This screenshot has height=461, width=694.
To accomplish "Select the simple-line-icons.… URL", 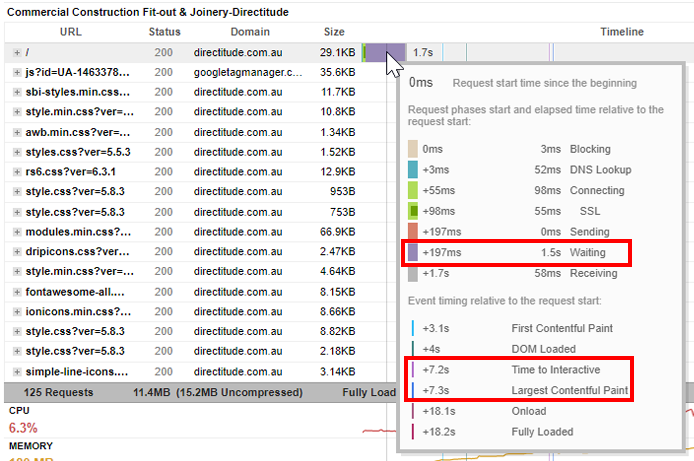I will [77, 372].
